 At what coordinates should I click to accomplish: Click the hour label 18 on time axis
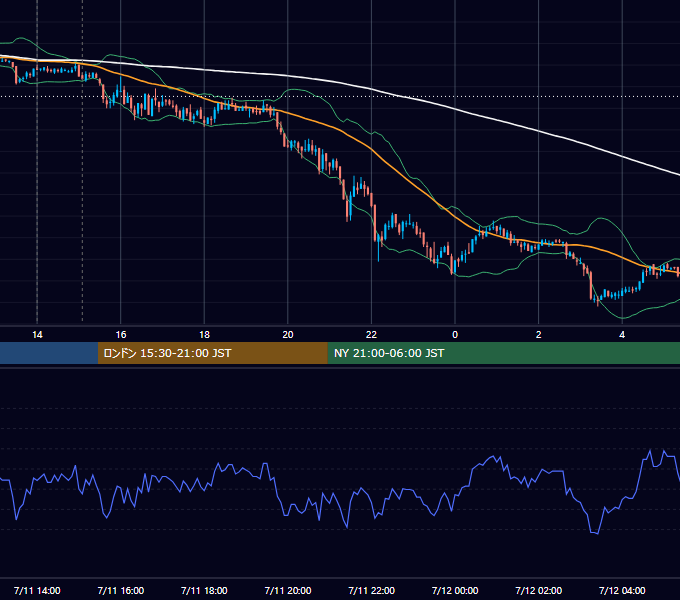(204, 335)
